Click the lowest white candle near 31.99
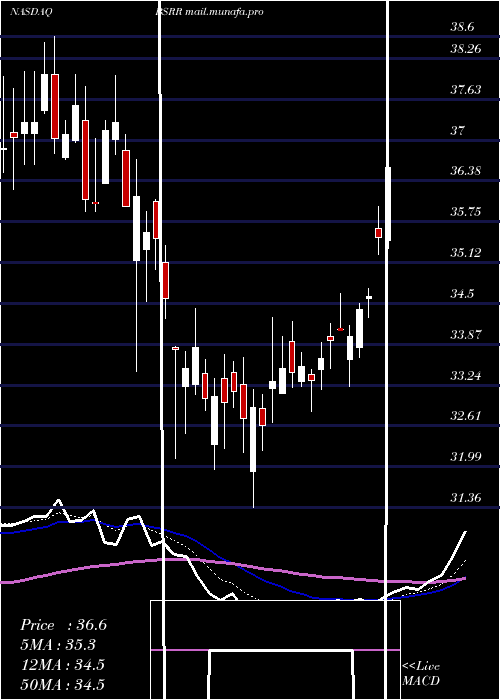 (253, 439)
